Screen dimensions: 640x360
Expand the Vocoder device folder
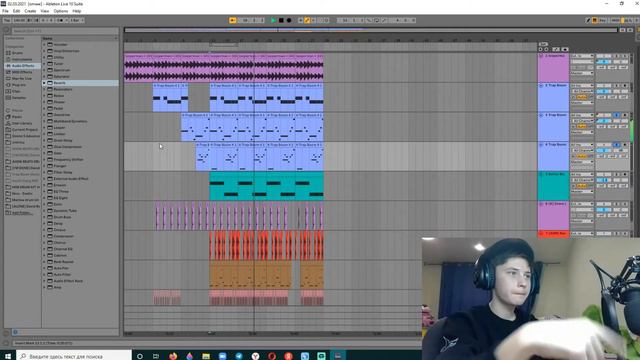click(x=44, y=44)
